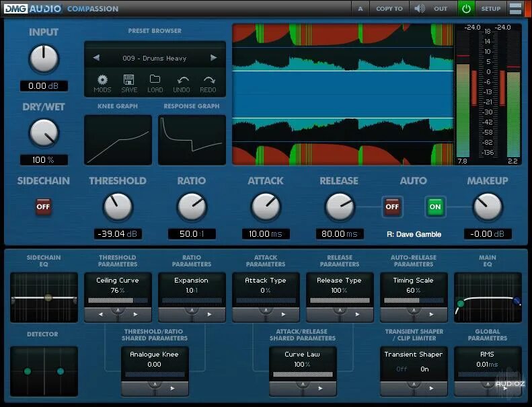Turn on the Sidechain OFF switch

pyautogui.click(x=44, y=207)
